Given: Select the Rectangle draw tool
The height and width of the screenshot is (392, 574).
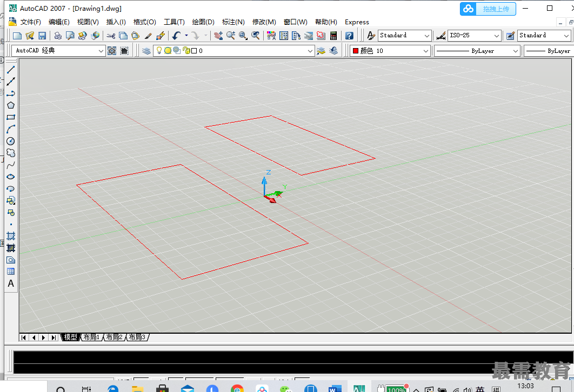Looking at the screenshot, I should 11,117.
